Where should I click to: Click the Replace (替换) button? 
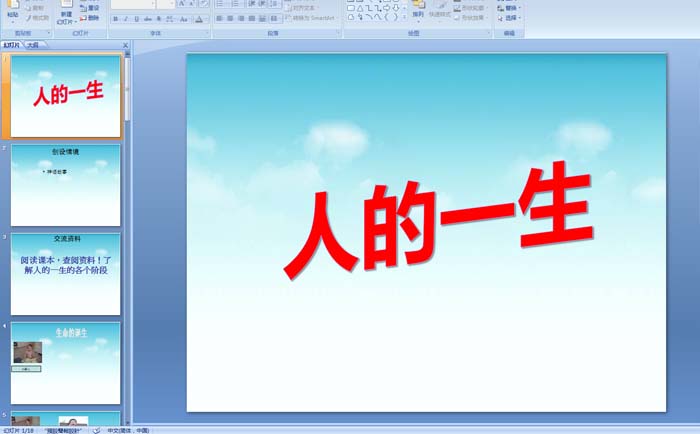pyautogui.click(x=509, y=8)
